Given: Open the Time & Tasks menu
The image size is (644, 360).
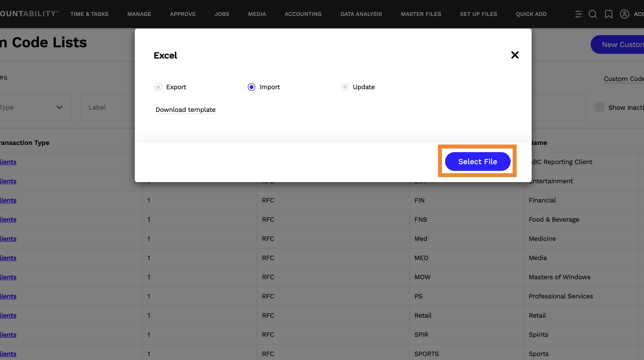Looking at the screenshot, I should click(x=89, y=14).
